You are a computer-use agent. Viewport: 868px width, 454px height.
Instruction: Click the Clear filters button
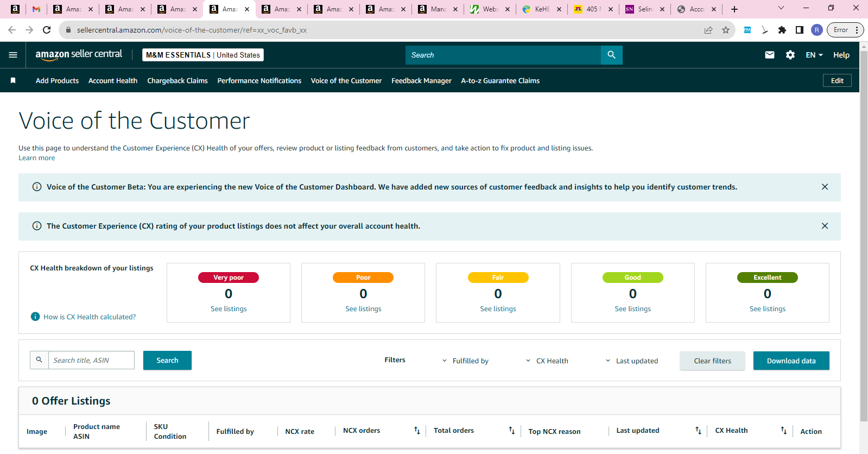[712, 361]
